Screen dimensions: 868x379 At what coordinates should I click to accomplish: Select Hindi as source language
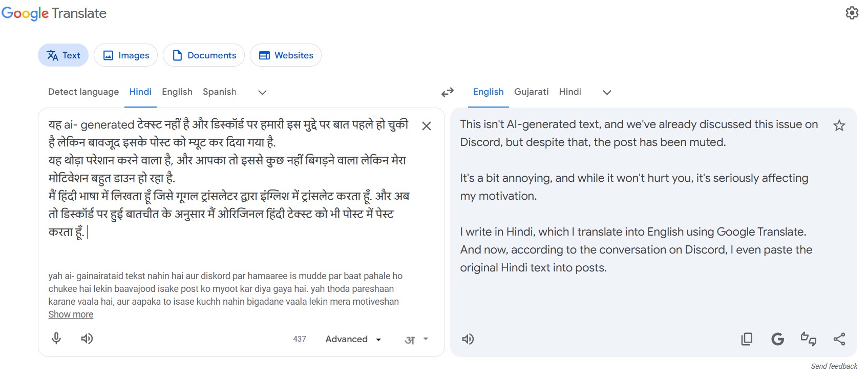pos(140,92)
